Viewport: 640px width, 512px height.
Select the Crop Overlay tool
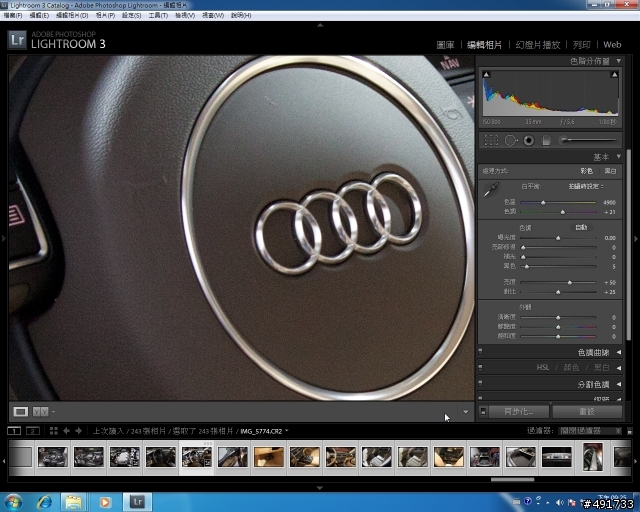[x=491, y=140]
